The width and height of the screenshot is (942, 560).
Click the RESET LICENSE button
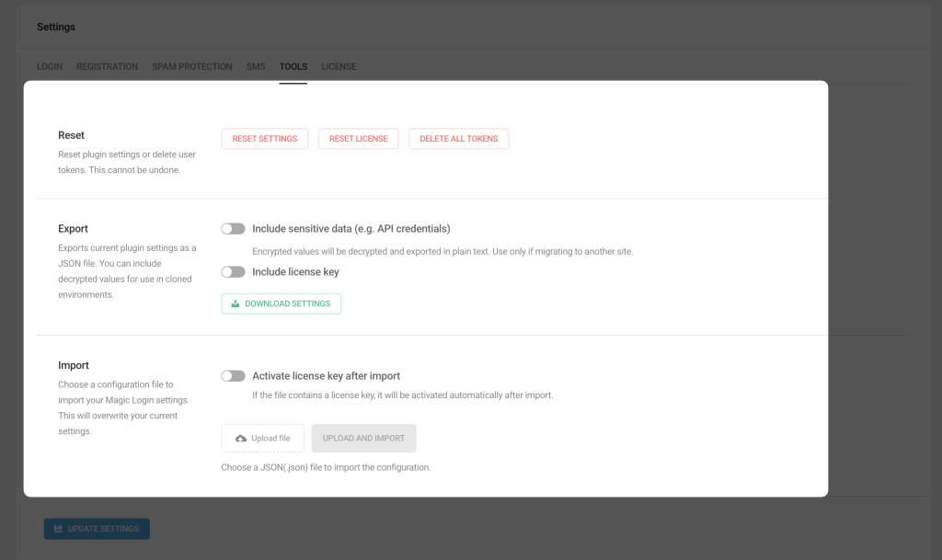click(x=359, y=139)
